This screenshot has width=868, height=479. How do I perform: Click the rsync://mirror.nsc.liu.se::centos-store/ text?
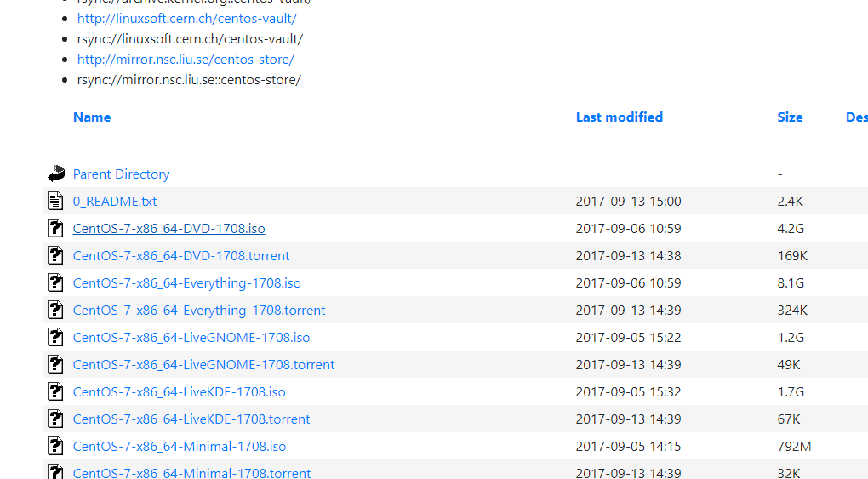click(x=189, y=80)
